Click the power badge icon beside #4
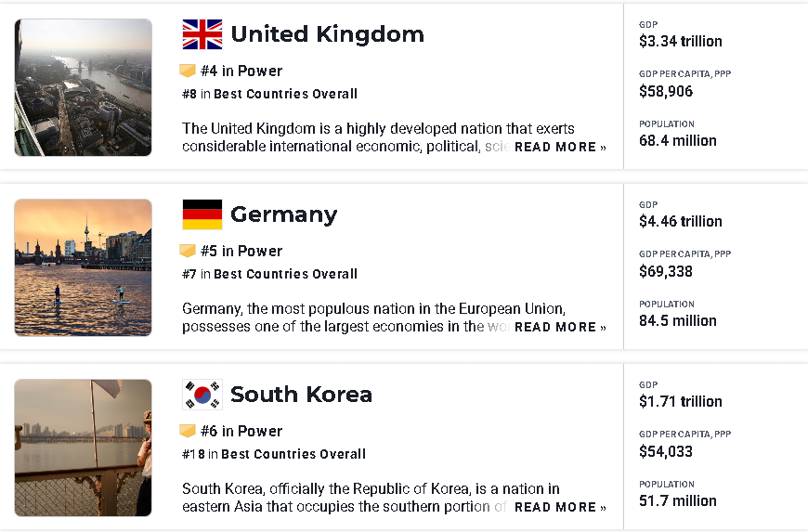The width and height of the screenshot is (808, 532). pyautogui.click(x=188, y=71)
